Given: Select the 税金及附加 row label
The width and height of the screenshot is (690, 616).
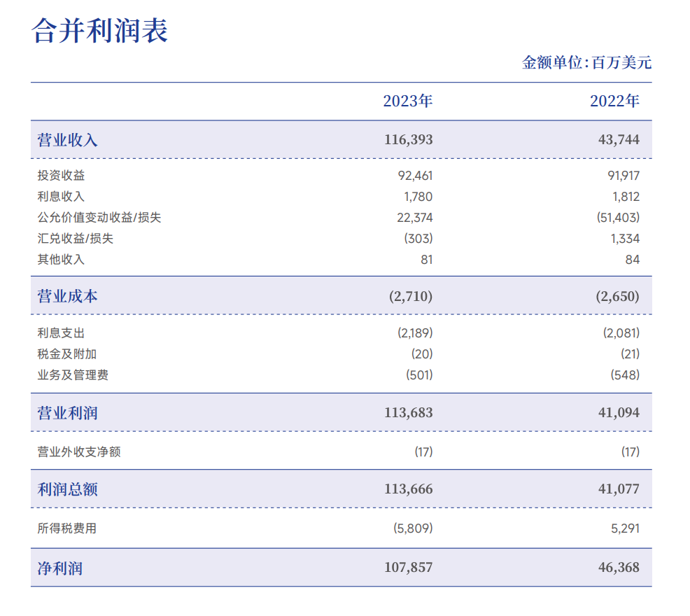Looking at the screenshot, I should 67,354.
